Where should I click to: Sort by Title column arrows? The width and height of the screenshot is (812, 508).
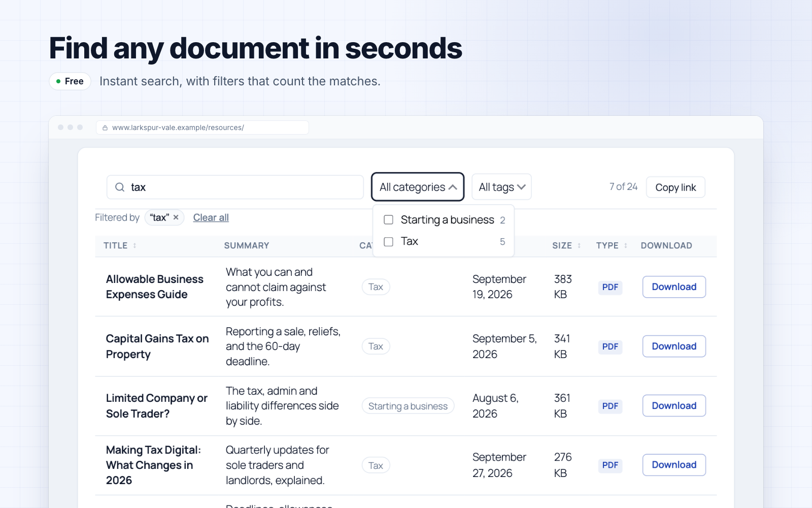coord(134,245)
